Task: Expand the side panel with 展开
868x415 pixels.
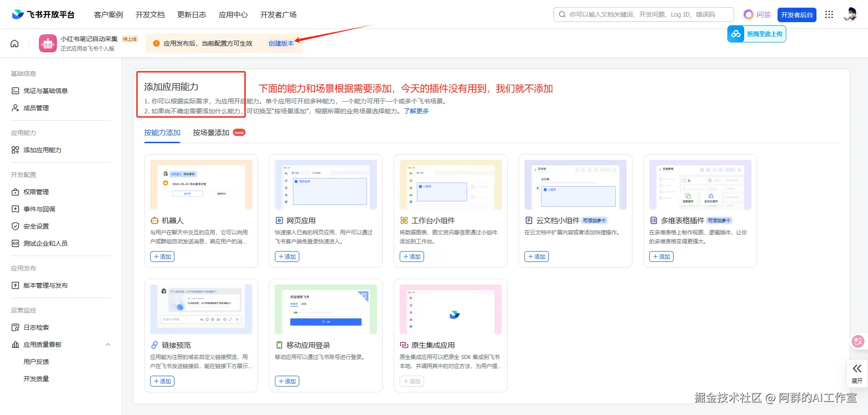Action: pos(857,373)
